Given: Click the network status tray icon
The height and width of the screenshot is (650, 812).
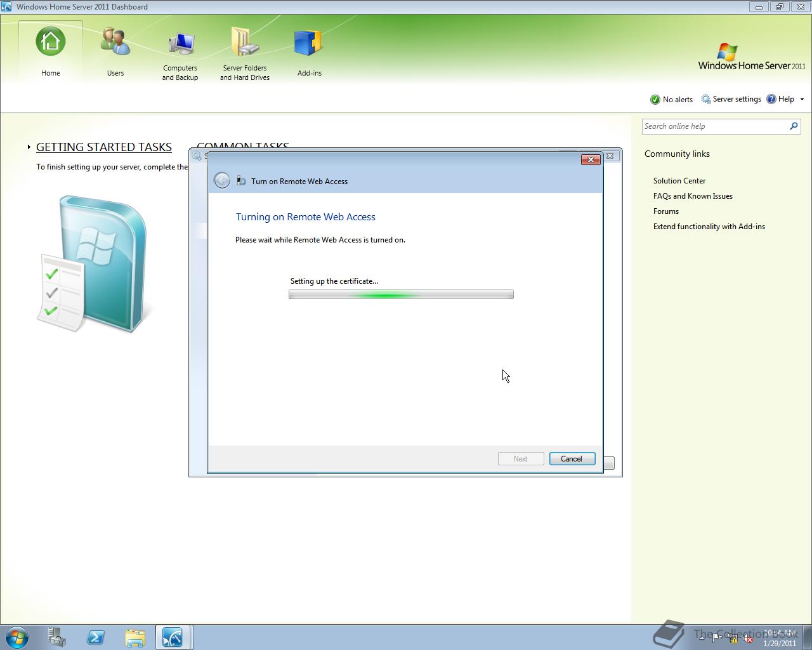Looking at the screenshot, I should click(733, 638).
